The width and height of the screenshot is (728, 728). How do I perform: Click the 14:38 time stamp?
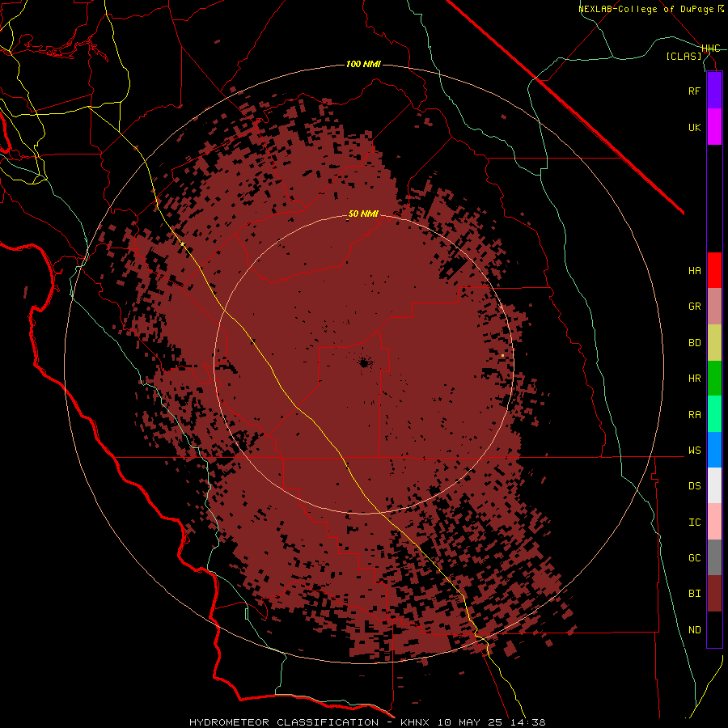pos(527,722)
